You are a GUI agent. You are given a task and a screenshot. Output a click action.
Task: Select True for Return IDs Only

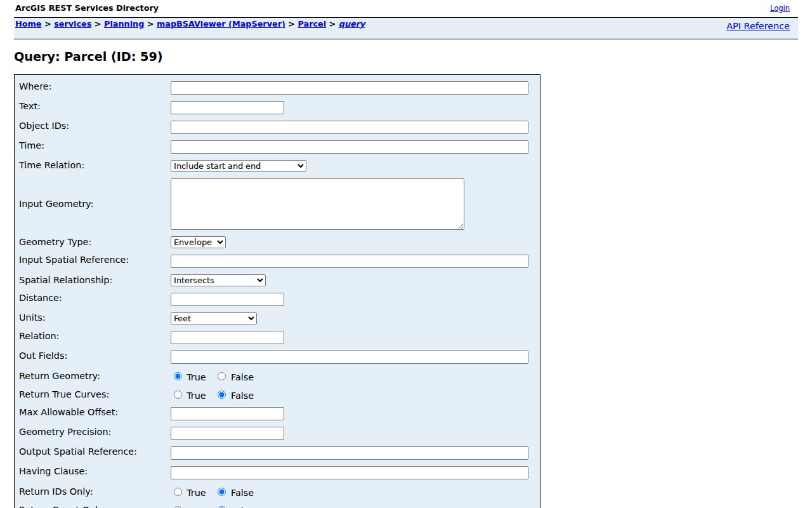point(178,492)
